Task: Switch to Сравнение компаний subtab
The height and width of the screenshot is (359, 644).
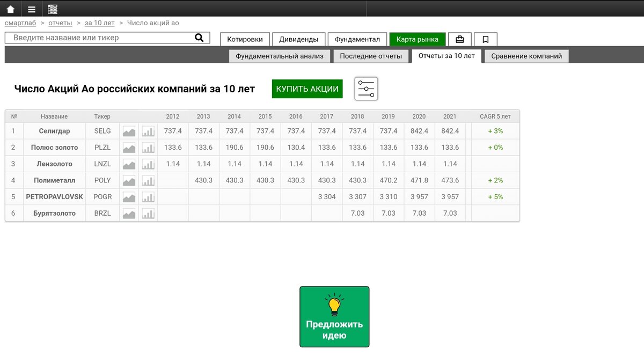Action: tap(526, 56)
